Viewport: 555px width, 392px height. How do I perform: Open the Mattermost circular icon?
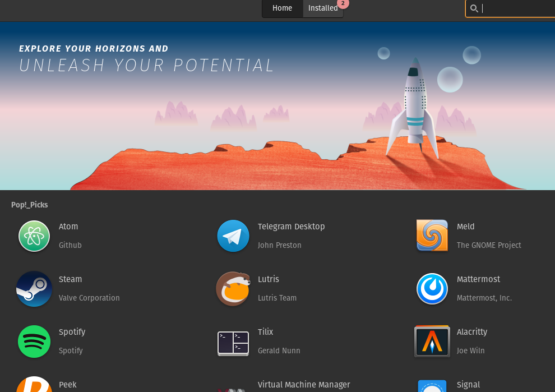click(432, 289)
